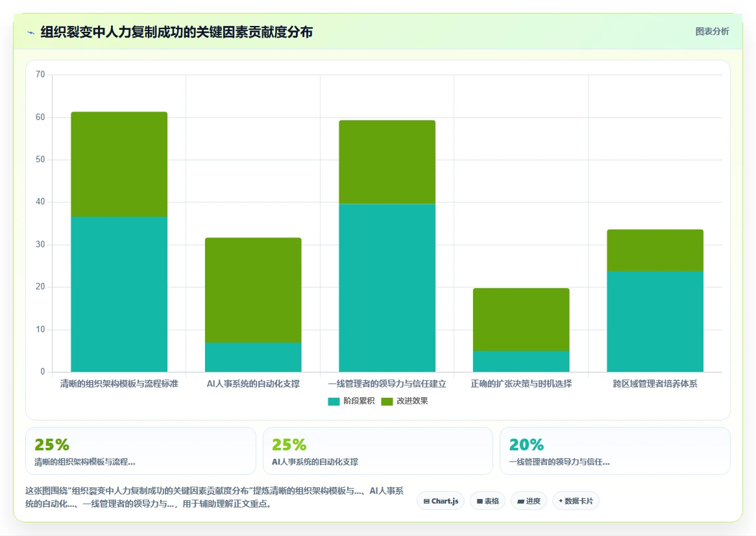Click the y-axis value 50
Image resolution: width=756 pixels, height=536 pixels.
[40, 160]
